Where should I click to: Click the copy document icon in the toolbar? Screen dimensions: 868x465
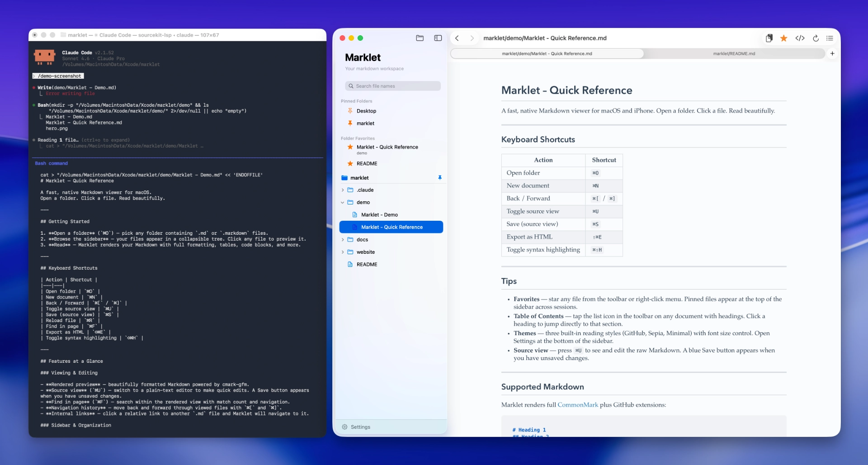click(769, 38)
